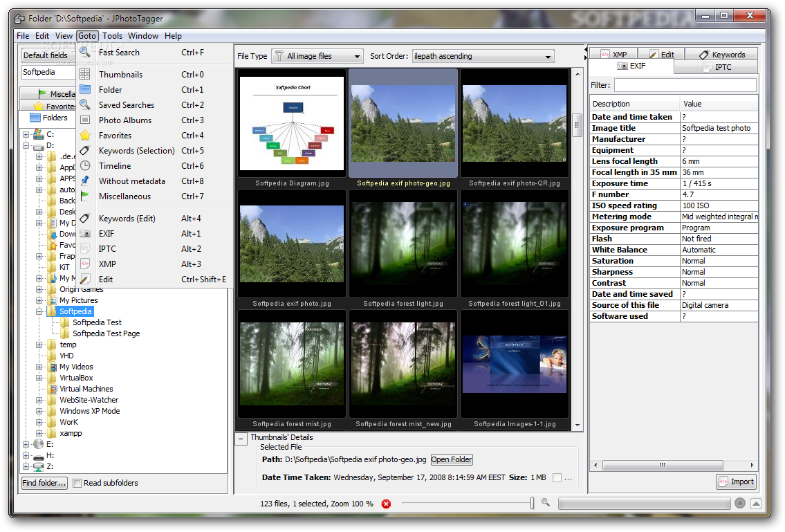Click the Folder icon in Goto menu
The width and height of the screenshot is (785, 532).
(x=85, y=89)
